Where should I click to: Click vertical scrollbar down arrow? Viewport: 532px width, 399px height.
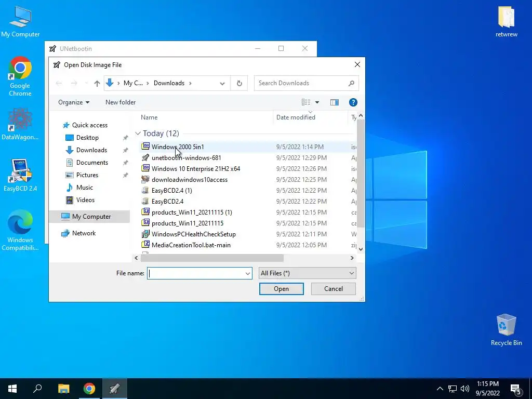point(361,249)
